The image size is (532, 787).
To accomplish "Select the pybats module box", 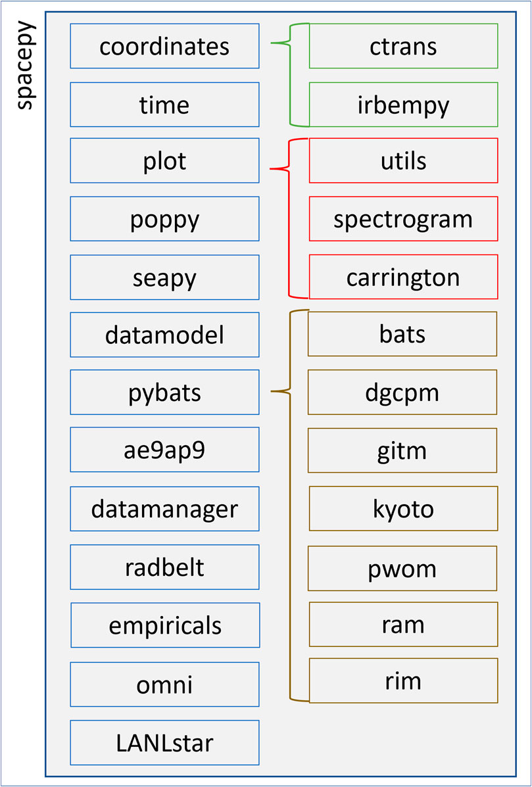I will point(164,393).
